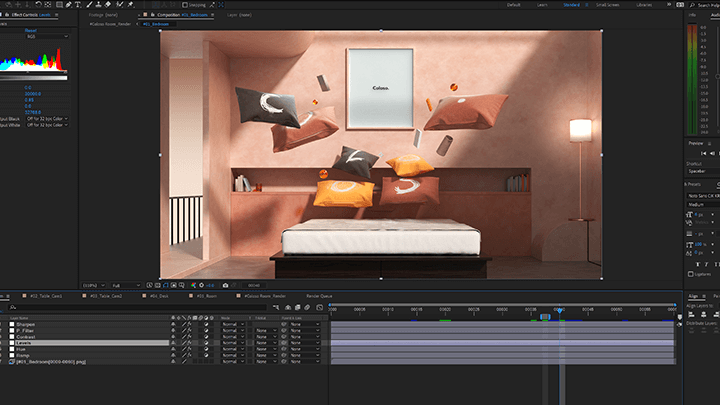Select the Puppet Pin tool
The height and width of the screenshot is (405, 720).
(x=130, y=5)
